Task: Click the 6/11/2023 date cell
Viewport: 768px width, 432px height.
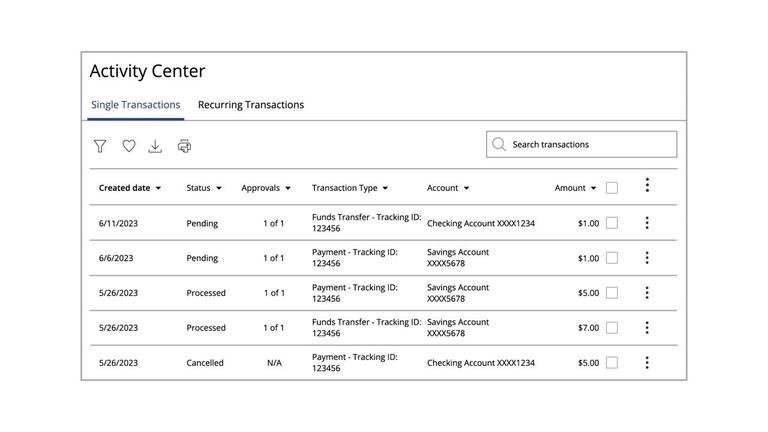Action: (x=118, y=223)
